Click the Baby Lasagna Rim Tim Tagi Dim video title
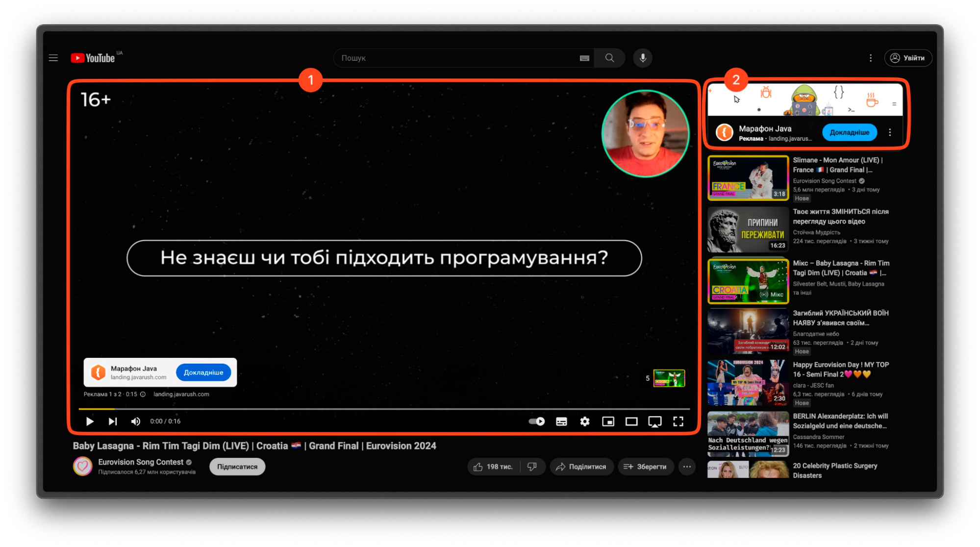The height and width of the screenshot is (547, 980). pos(254,446)
